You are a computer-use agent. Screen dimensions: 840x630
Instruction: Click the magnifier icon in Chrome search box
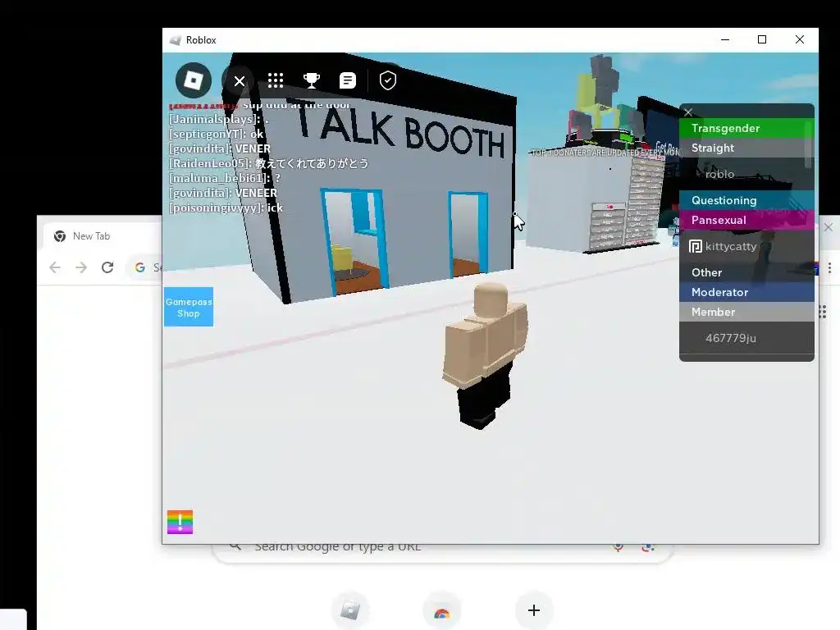pos(235,546)
